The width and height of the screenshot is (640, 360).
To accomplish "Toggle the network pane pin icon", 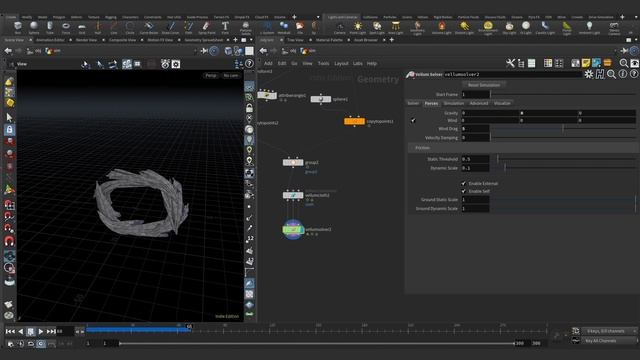I will coord(624,51).
